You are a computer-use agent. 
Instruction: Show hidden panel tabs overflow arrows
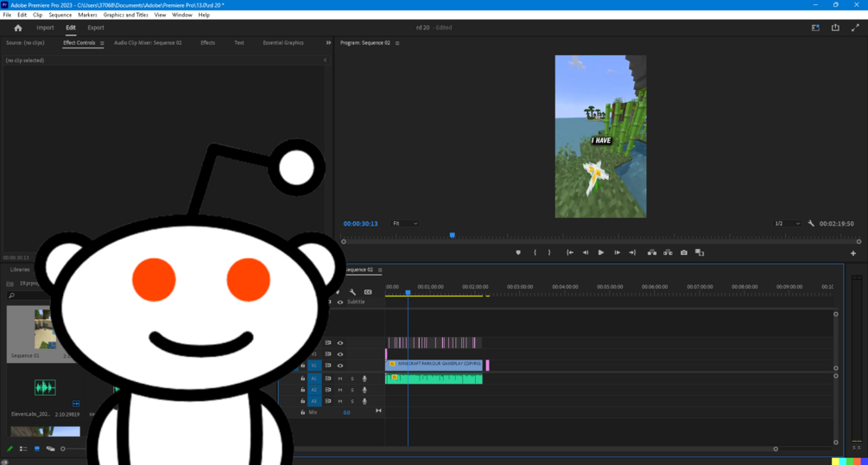tap(328, 42)
